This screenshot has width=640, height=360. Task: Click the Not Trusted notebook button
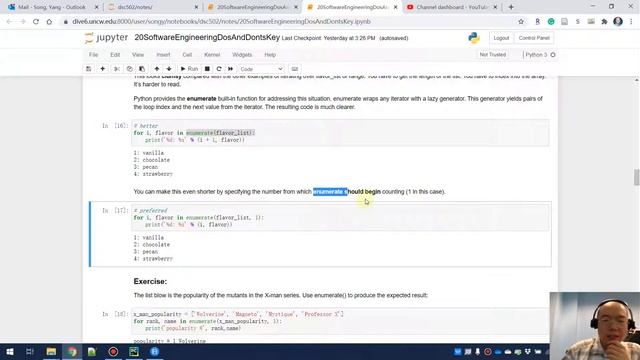(x=493, y=55)
